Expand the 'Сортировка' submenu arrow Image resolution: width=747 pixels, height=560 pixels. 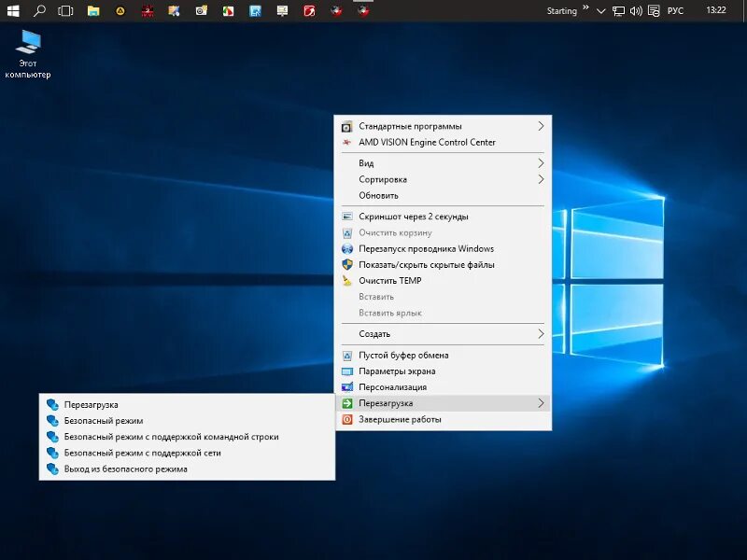point(541,179)
